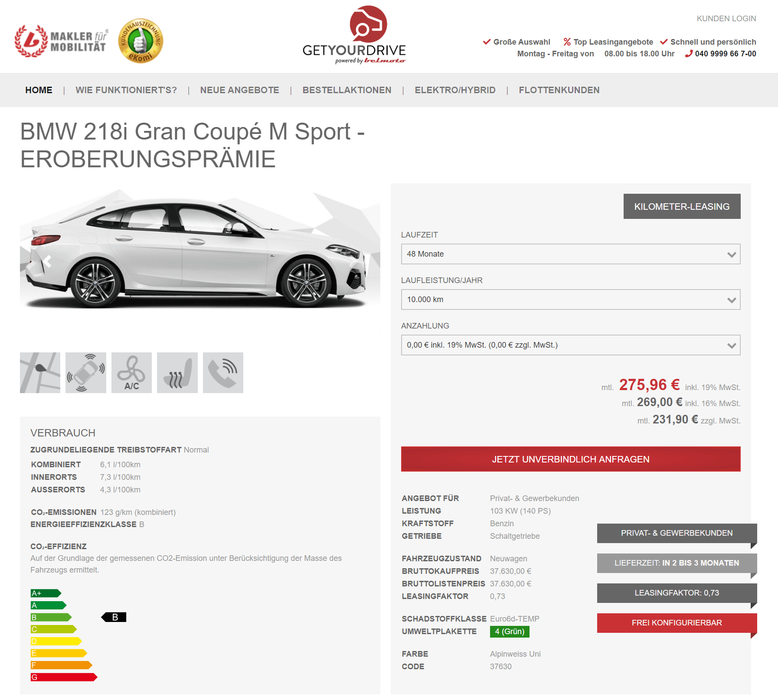Image resolution: width=778 pixels, height=700 pixels.
Task: Click the KILOMETER-LEASING button
Action: pyautogui.click(x=682, y=206)
